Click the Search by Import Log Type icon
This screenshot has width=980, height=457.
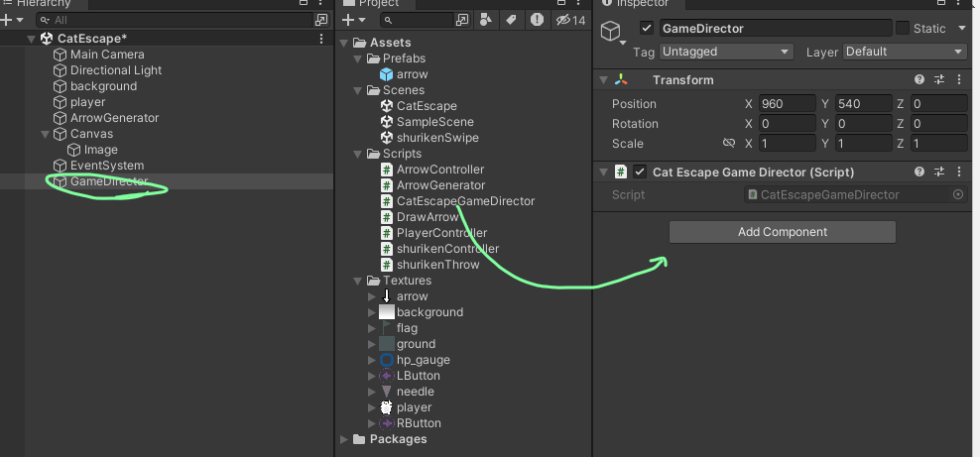(537, 20)
